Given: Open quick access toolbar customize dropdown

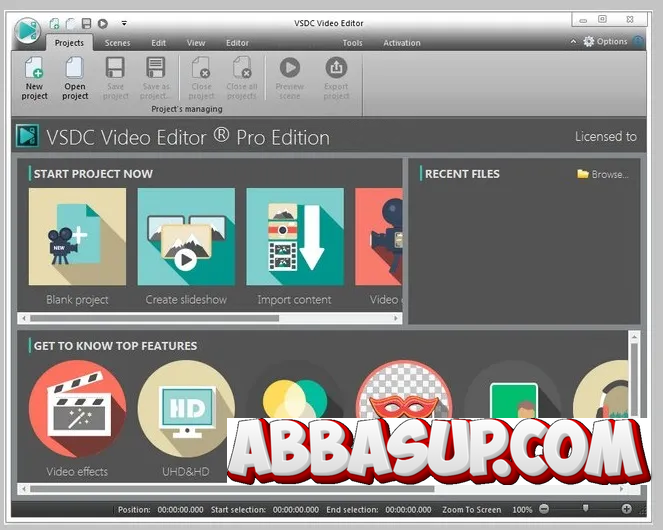Looking at the screenshot, I should (x=124, y=23).
